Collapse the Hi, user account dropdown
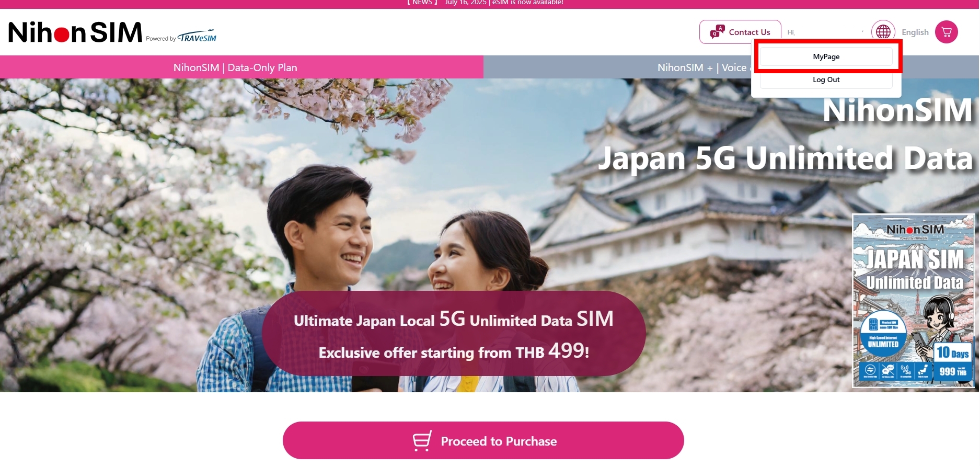Viewport: 980px width, 466px height. [826, 32]
